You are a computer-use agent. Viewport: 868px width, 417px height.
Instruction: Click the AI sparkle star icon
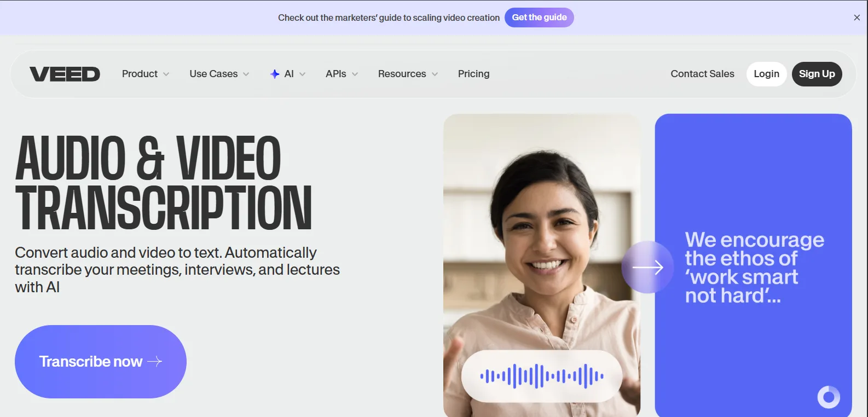(275, 74)
